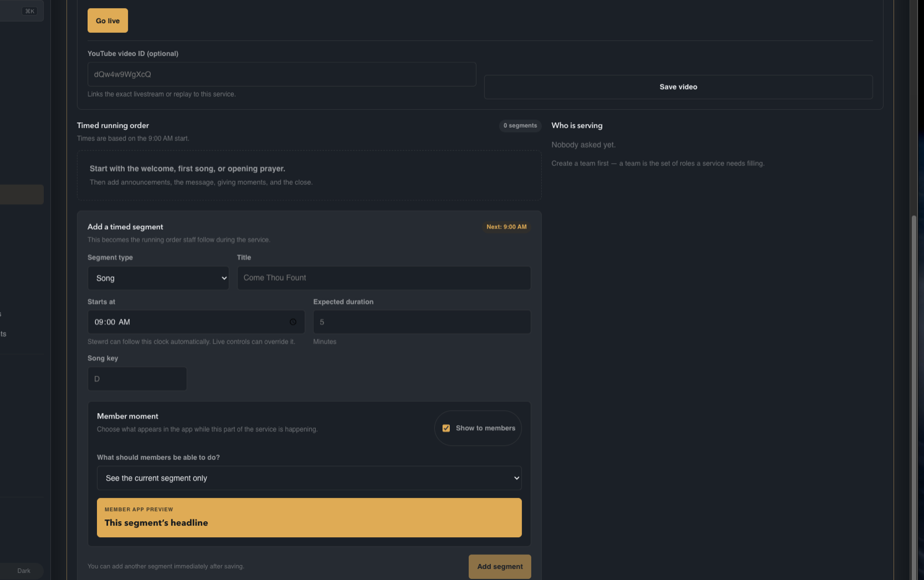This screenshot has height=580, width=924.
Task: Click 'Links the exact livestream' helper text
Action: 162,94
